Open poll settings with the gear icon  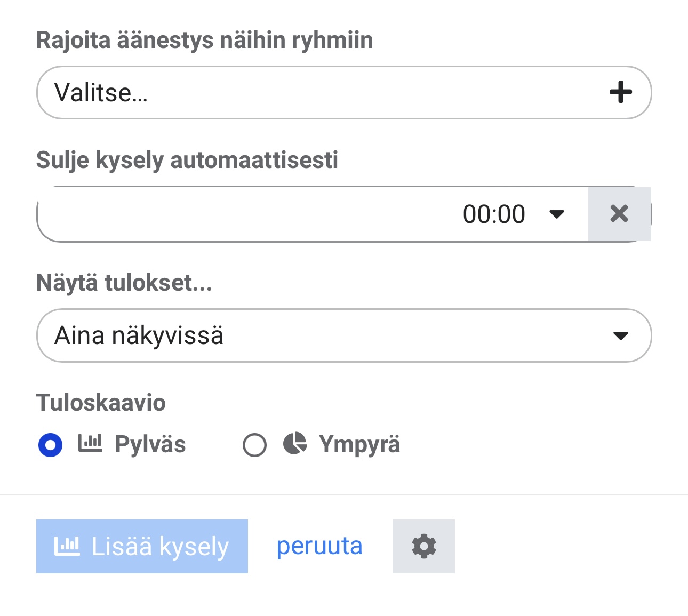[423, 547]
